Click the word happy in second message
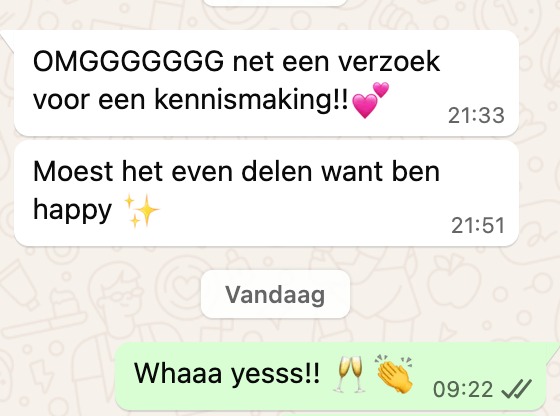Viewport: 560px width, 416px height. [x=72, y=211]
